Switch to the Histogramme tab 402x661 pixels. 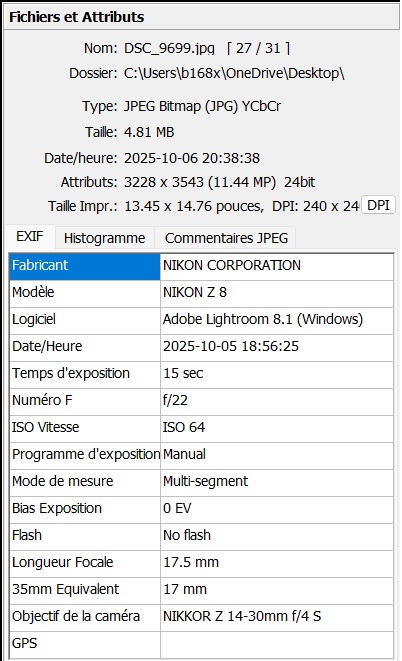[105, 238]
